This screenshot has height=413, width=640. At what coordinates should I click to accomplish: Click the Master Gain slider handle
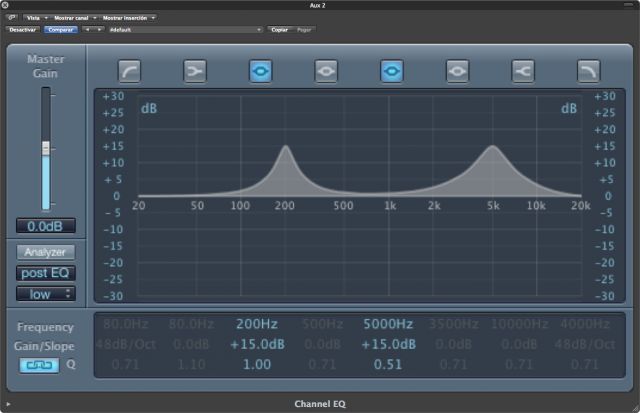[x=45, y=148]
